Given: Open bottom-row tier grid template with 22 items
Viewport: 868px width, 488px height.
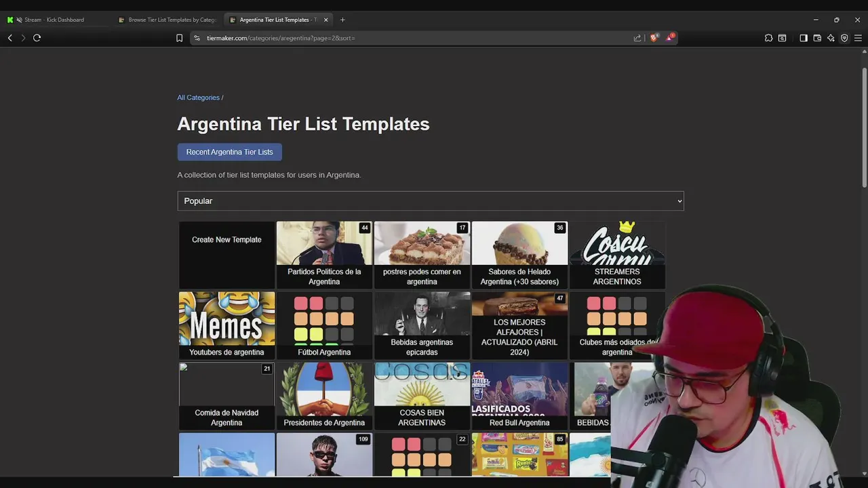Looking at the screenshot, I should coord(422,455).
